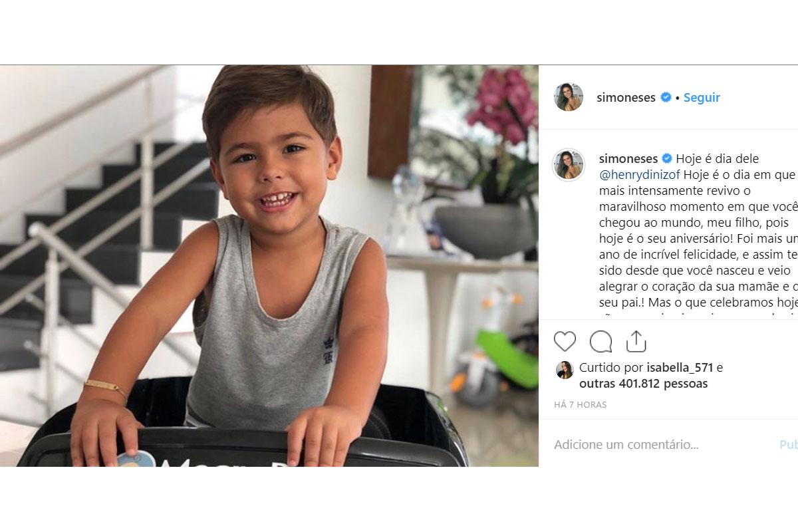
Task: Click the simoneses avatar beside the caption
Action: click(x=569, y=164)
